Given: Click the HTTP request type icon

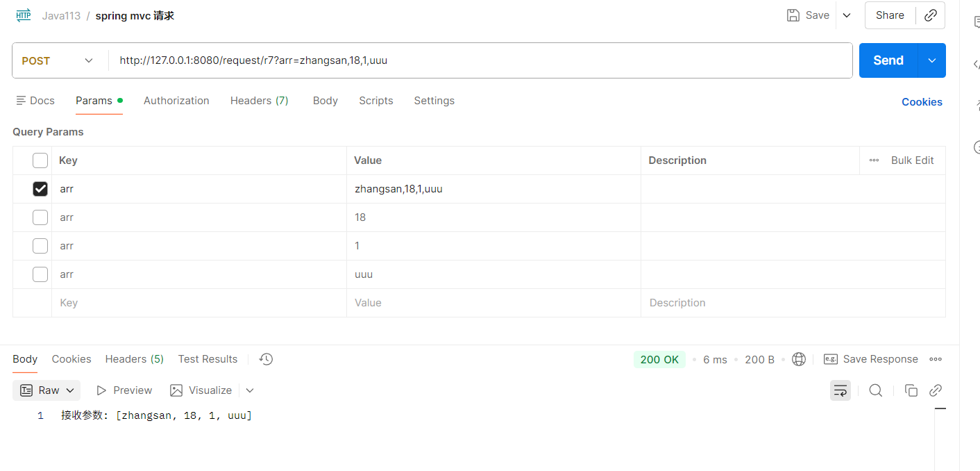Looking at the screenshot, I should click(x=24, y=15).
